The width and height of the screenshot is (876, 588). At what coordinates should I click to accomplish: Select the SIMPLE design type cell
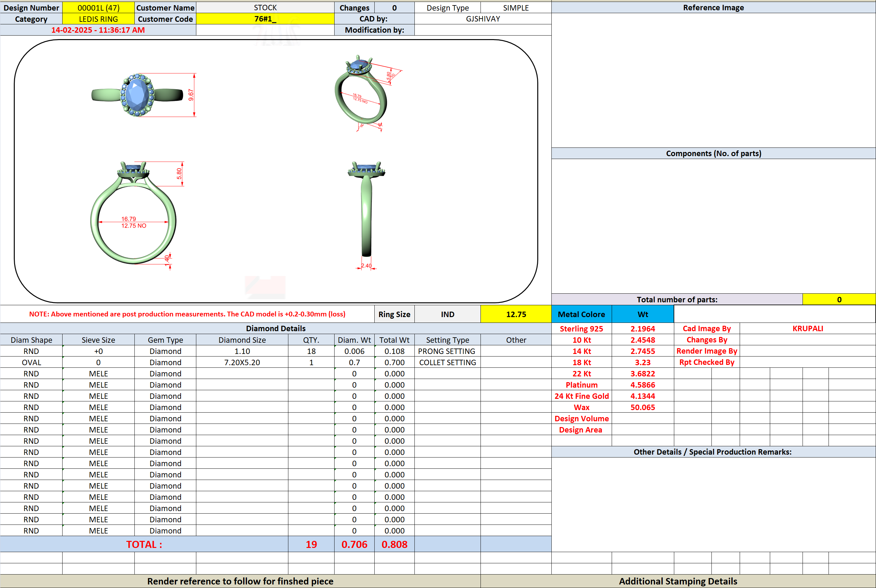(x=516, y=7)
